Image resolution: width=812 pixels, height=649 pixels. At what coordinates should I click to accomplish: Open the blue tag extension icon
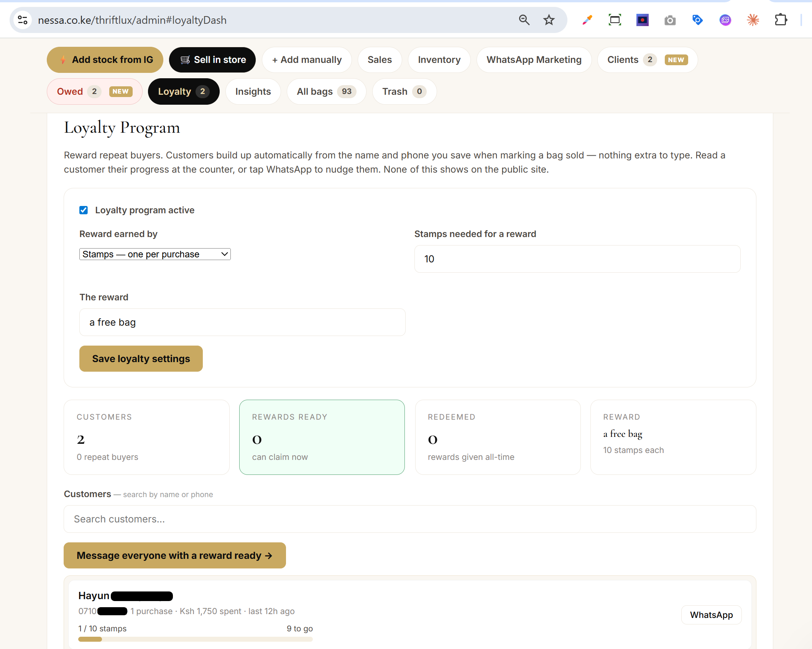coord(697,20)
